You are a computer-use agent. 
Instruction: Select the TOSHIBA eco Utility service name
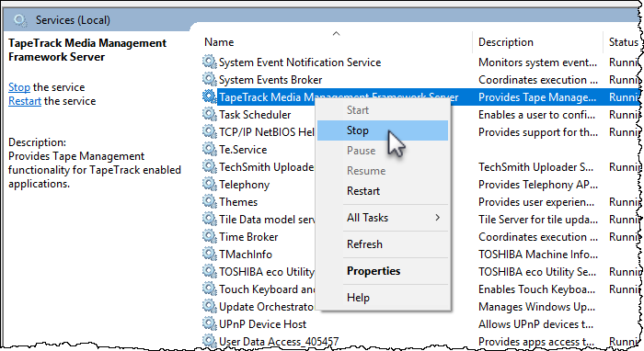tap(267, 272)
